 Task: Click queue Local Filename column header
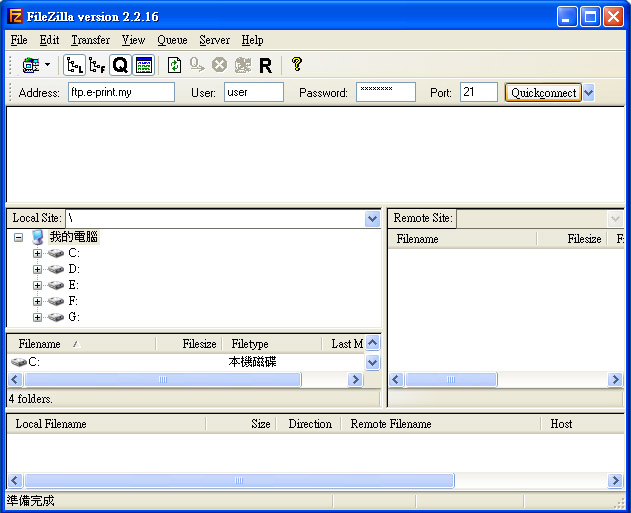click(x=106, y=424)
